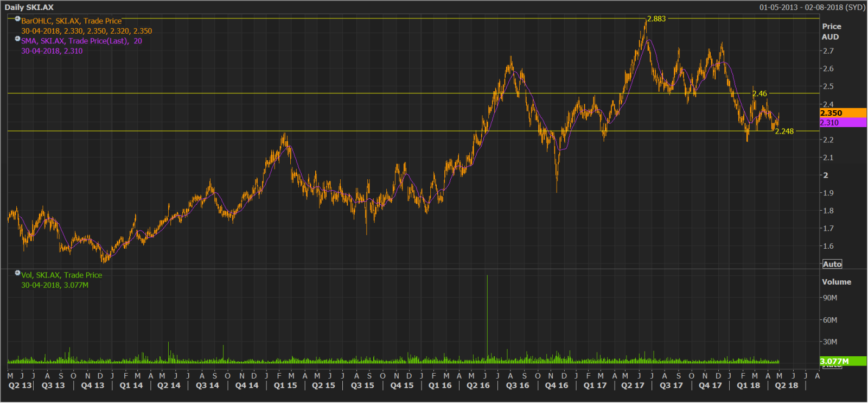Viewport: 868px width, 403px height.
Task: Click the Price AUD axis heading
Action: click(831, 32)
